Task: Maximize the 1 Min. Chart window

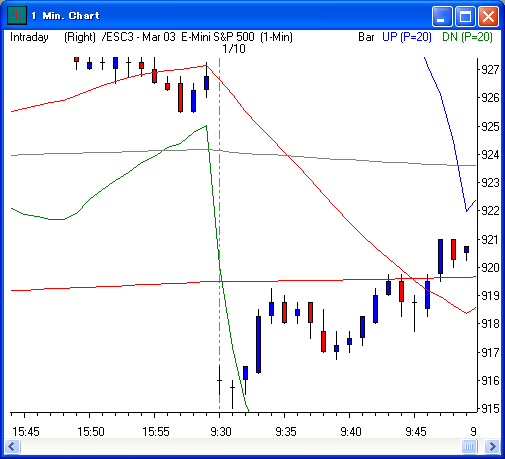Action: [x=465, y=16]
